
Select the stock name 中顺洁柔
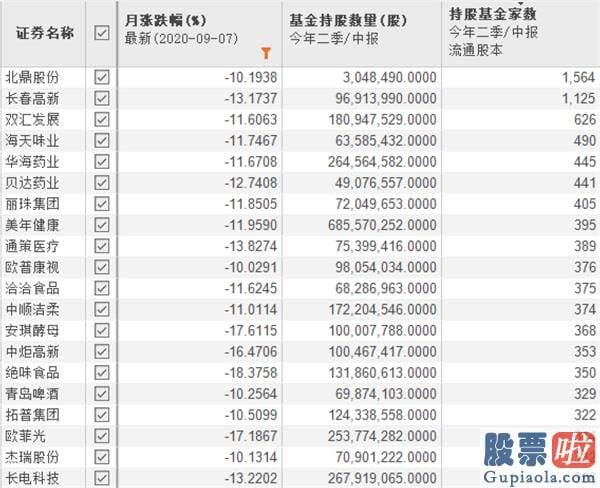(x=32, y=309)
